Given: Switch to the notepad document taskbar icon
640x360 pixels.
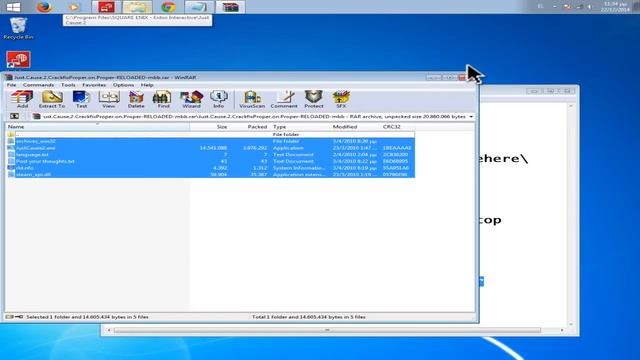Looking at the screenshot, I should pos(199,7).
